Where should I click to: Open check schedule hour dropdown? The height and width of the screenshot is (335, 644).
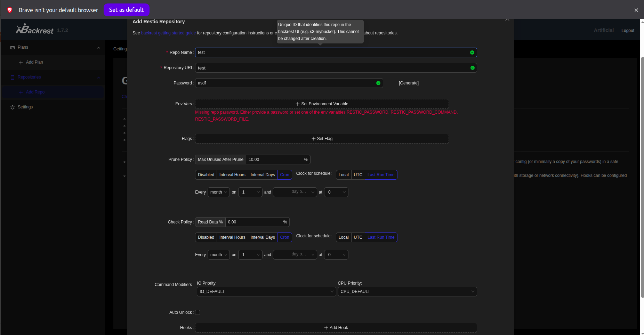pos(336,255)
